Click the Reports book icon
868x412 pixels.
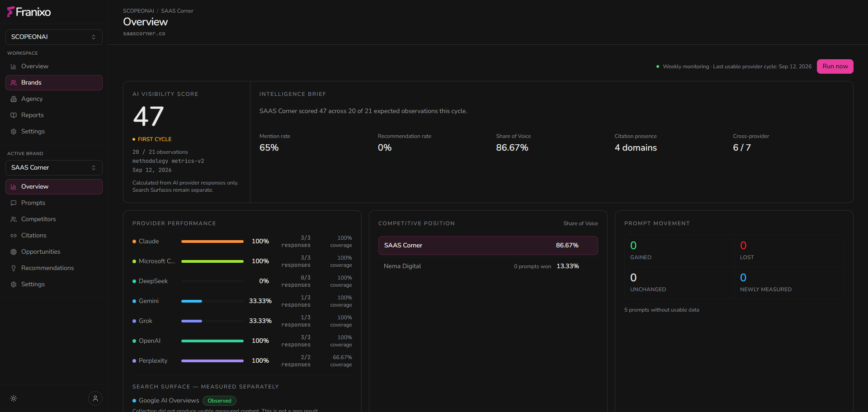click(x=14, y=115)
